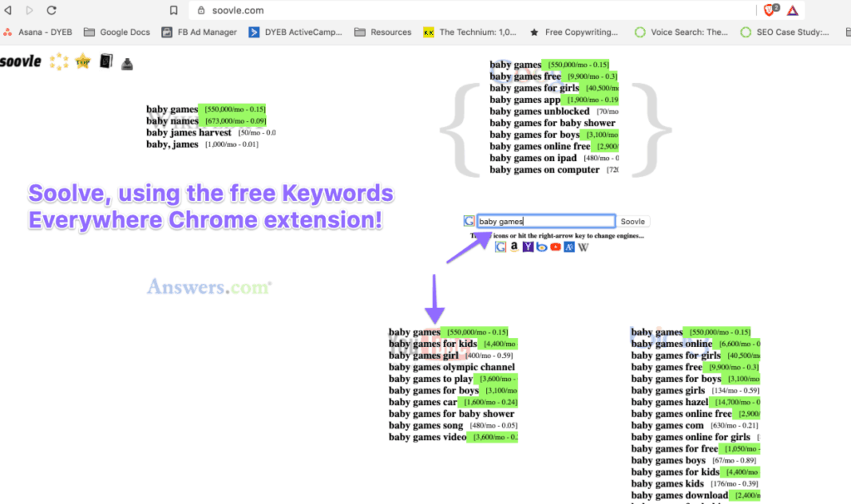Click 'baby, james' suggestion

(x=172, y=144)
